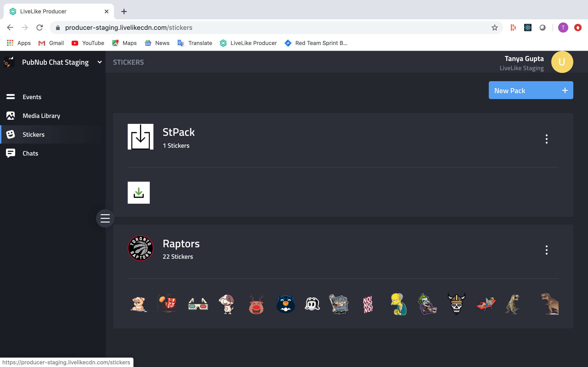Click the Toronto Raptors logo icon
588x367 pixels.
(140, 248)
